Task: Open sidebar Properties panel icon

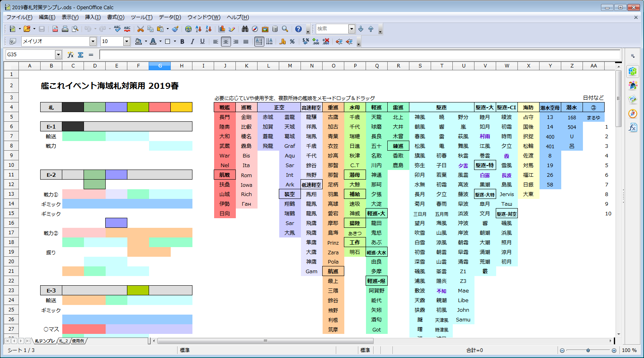Action: click(x=633, y=72)
